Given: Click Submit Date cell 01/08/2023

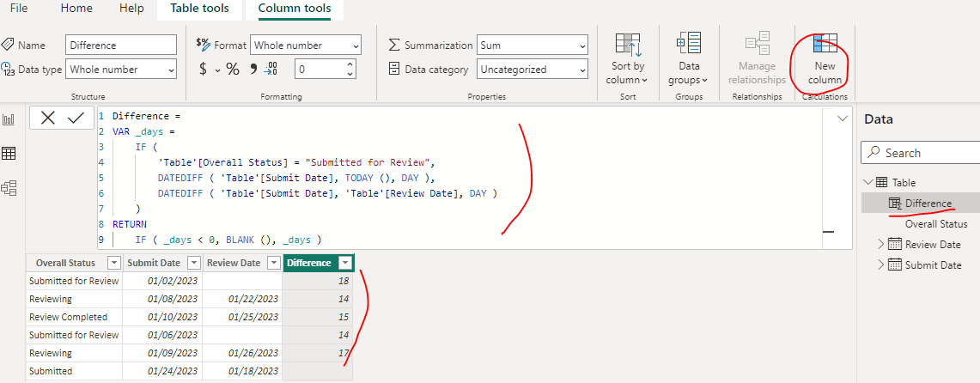Looking at the screenshot, I should [162, 300].
